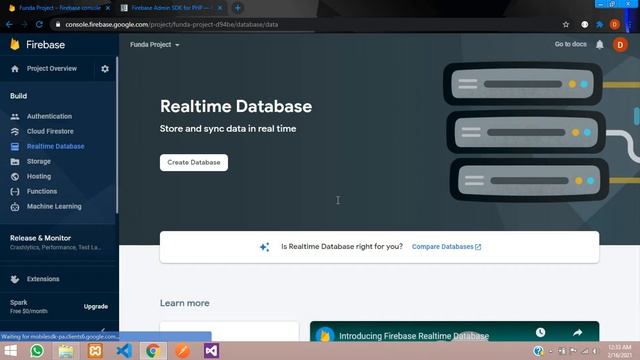Open Hosting in sidebar menu
Viewport: 640px width, 360px height.
tap(39, 176)
